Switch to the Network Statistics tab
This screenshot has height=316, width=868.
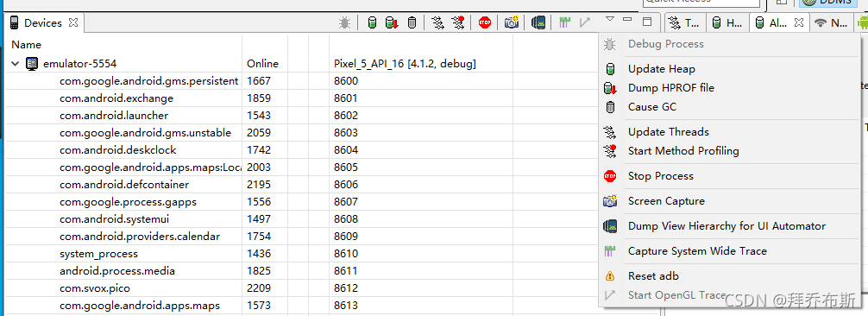(x=832, y=22)
